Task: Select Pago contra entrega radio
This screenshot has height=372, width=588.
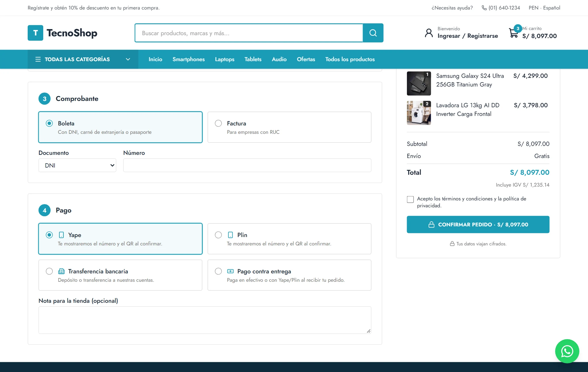Action: coord(218,271)
